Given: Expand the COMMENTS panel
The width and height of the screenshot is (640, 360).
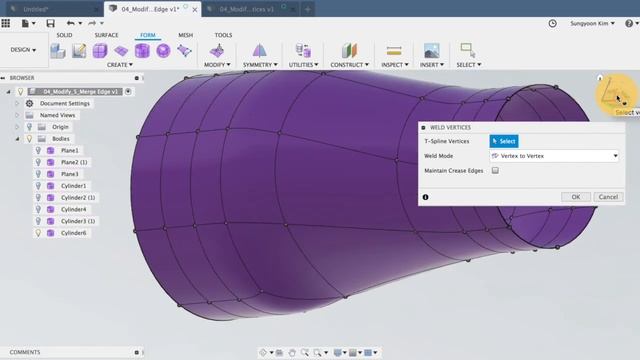Looking at the screenshot, I should [137, 352].
